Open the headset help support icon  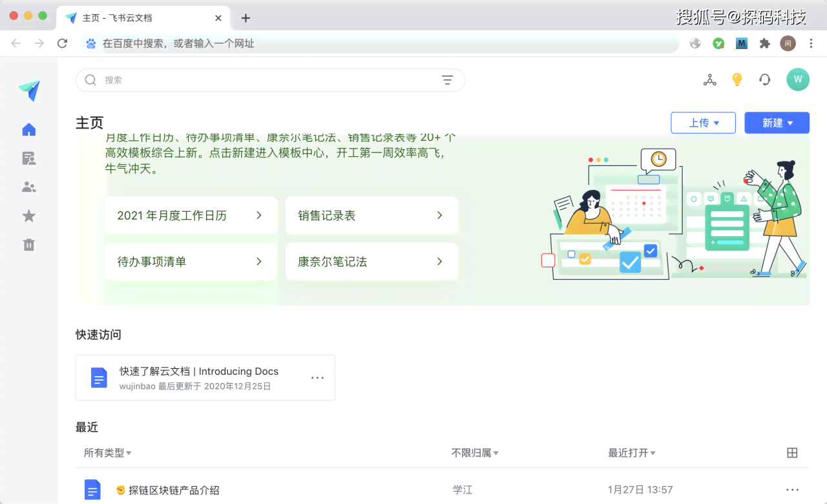[x=764, y=79]
